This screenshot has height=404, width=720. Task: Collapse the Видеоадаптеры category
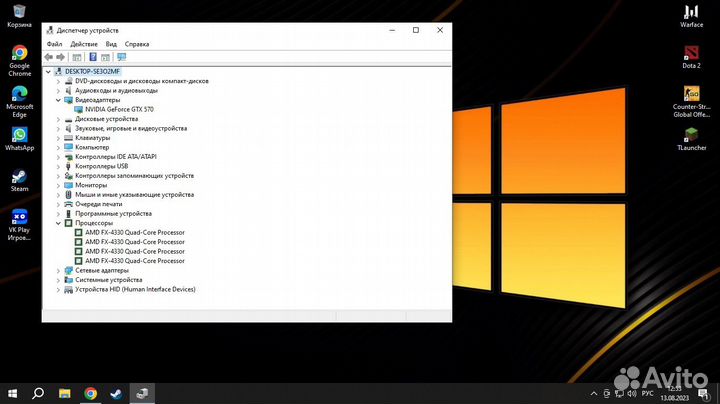coord(58,100)
